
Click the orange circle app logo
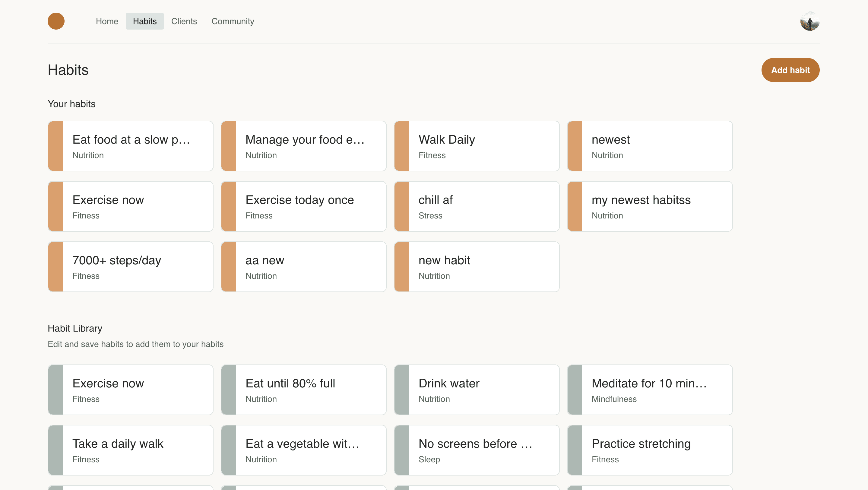pos(56,21)
